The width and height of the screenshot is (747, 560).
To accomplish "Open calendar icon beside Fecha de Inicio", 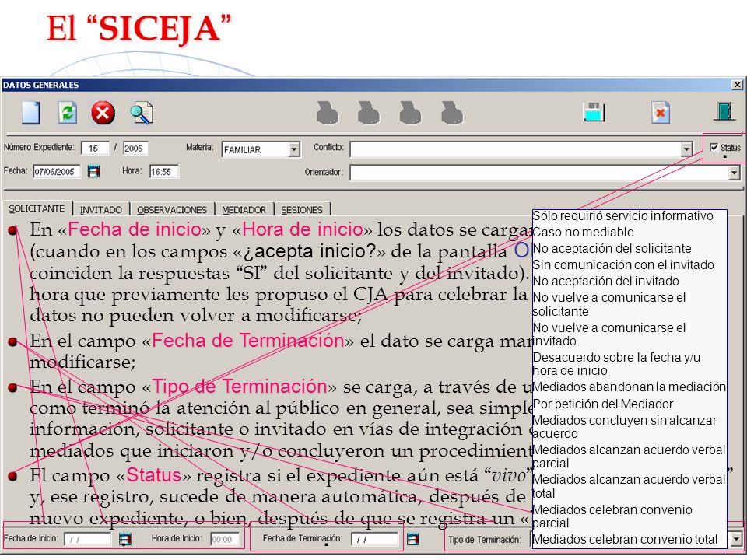I will (124, 539).
